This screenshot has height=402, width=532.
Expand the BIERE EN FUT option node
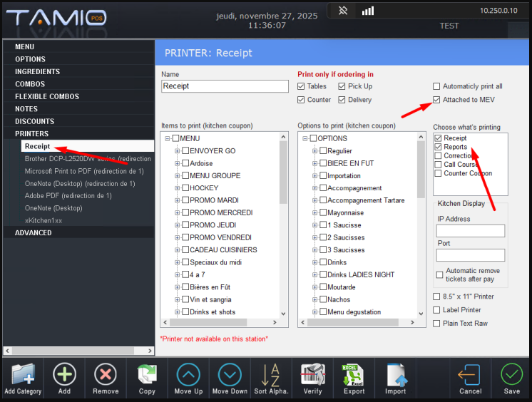tap(315, 163)
